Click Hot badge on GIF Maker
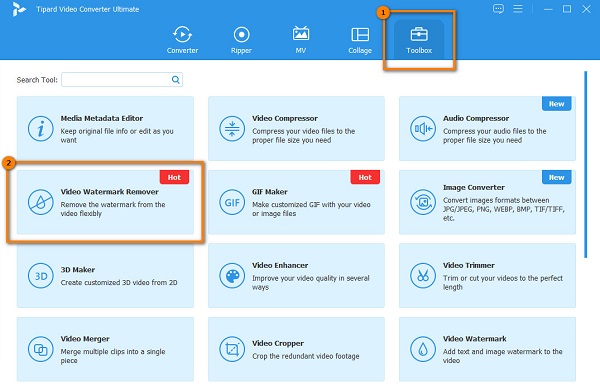This screenshot has height=387, width=600. click(365, 177)
